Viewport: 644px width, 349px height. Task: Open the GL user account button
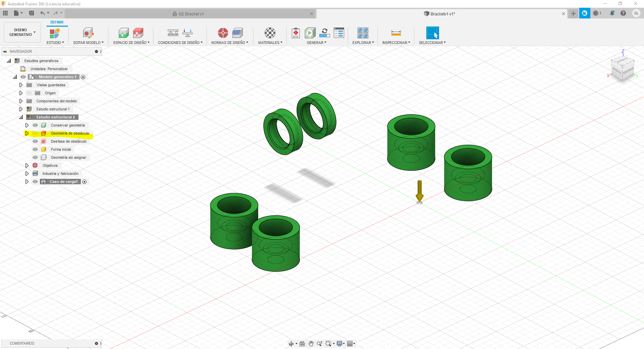tap(636, 13)
